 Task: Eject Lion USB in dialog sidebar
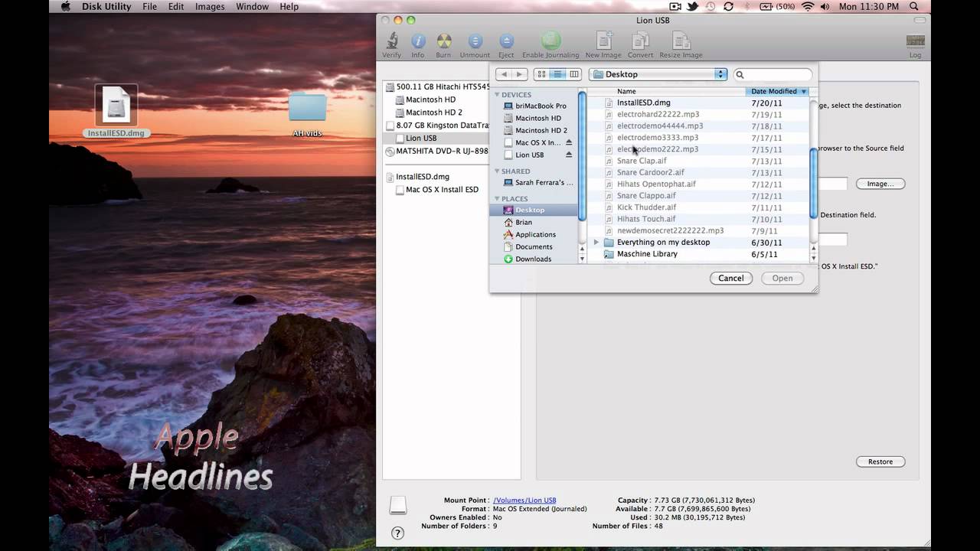(568, 155)
